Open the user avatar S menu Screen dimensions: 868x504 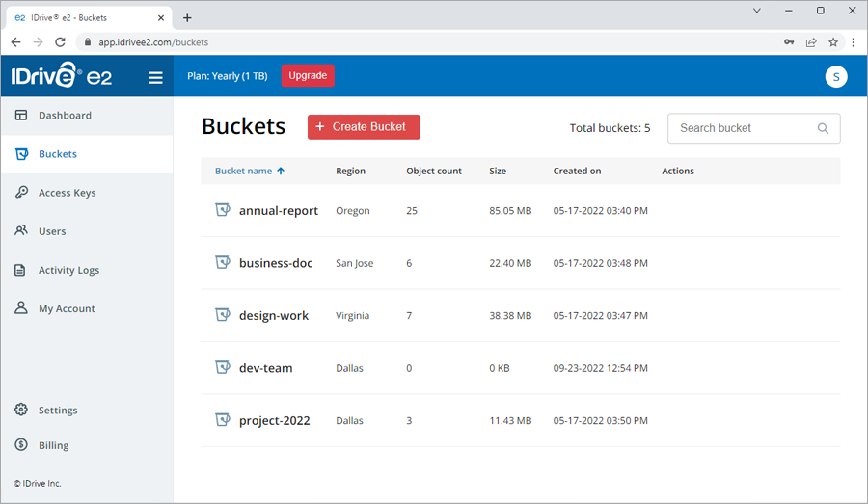click(x=836, y=77)
